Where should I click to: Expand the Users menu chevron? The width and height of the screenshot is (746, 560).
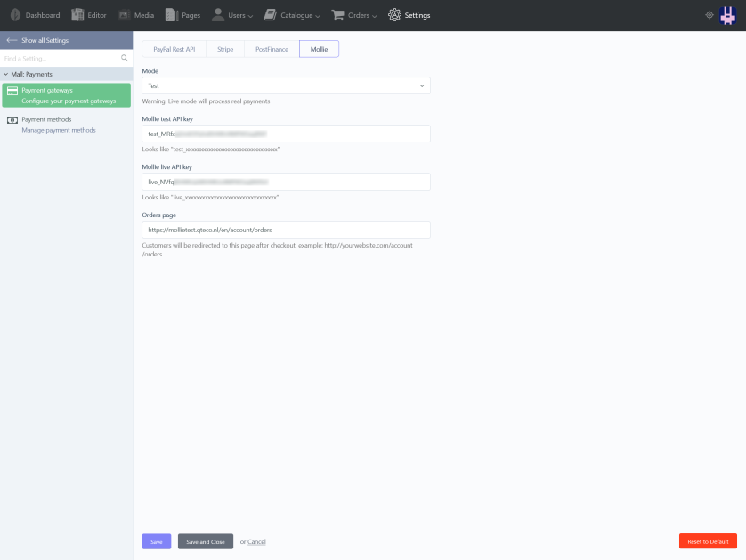250,16
